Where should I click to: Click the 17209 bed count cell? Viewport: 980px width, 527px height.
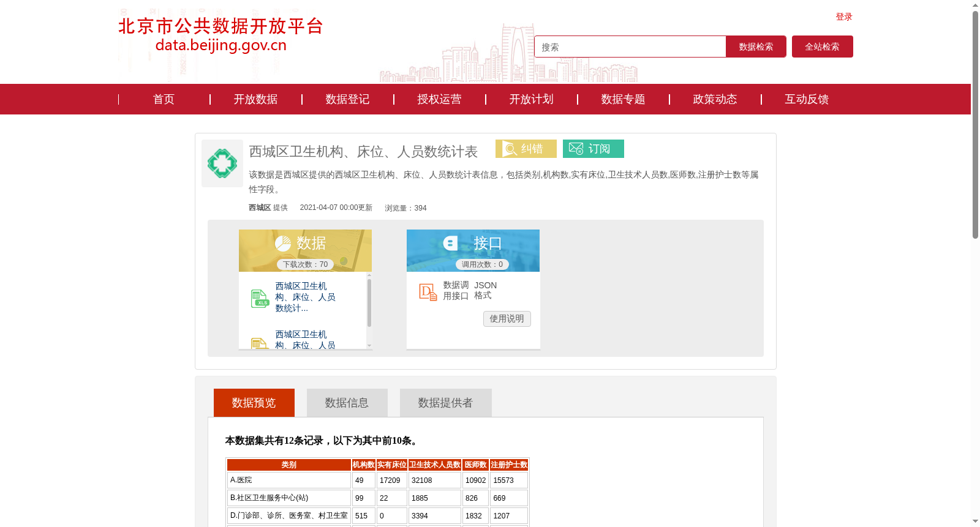point(392,480)
